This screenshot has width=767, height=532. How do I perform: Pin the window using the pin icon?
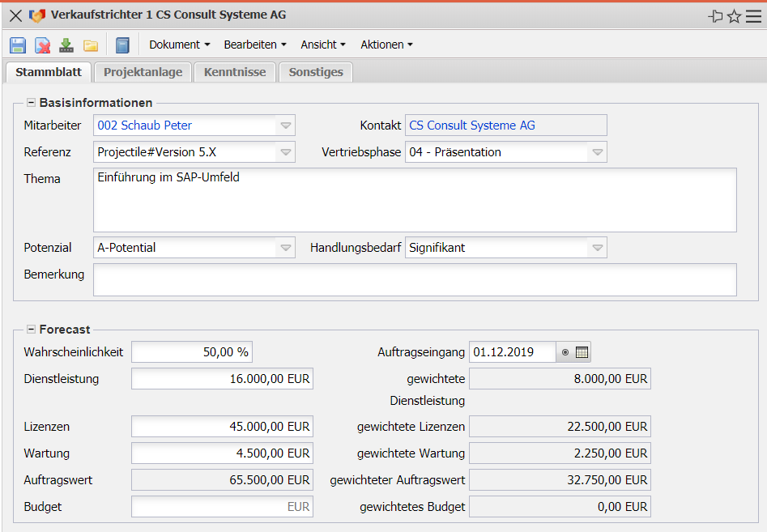click(x=715, y=16)
